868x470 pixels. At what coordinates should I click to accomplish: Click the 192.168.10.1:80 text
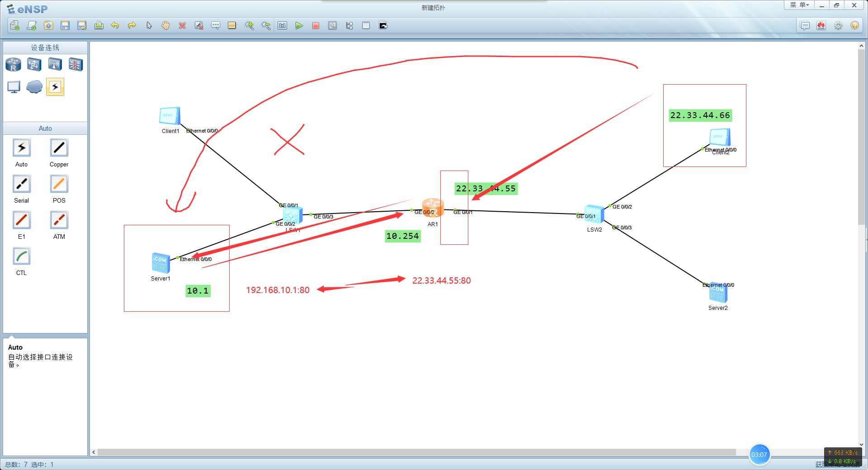(278, 290)
